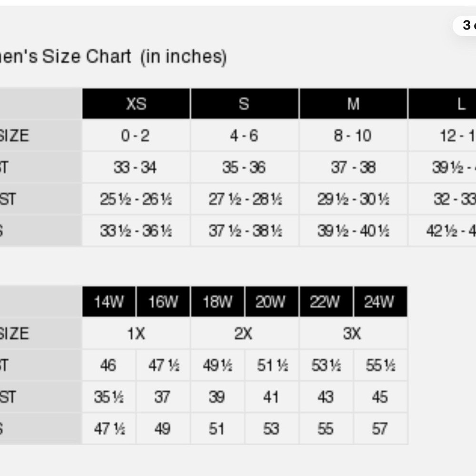Select the 2X size cell
This screenshot has width=476, height=476.
(x=245, y=333)
